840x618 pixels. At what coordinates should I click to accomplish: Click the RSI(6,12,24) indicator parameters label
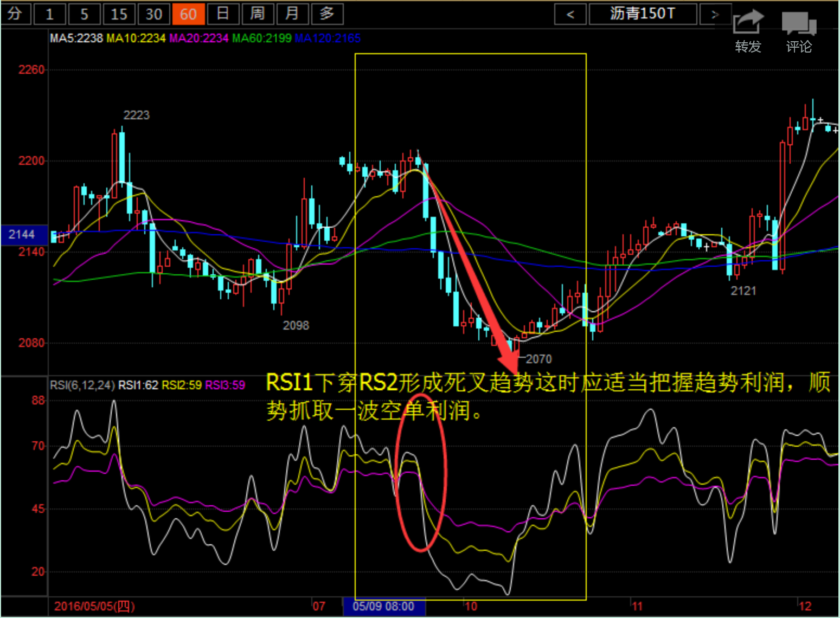tap(82, 385)
